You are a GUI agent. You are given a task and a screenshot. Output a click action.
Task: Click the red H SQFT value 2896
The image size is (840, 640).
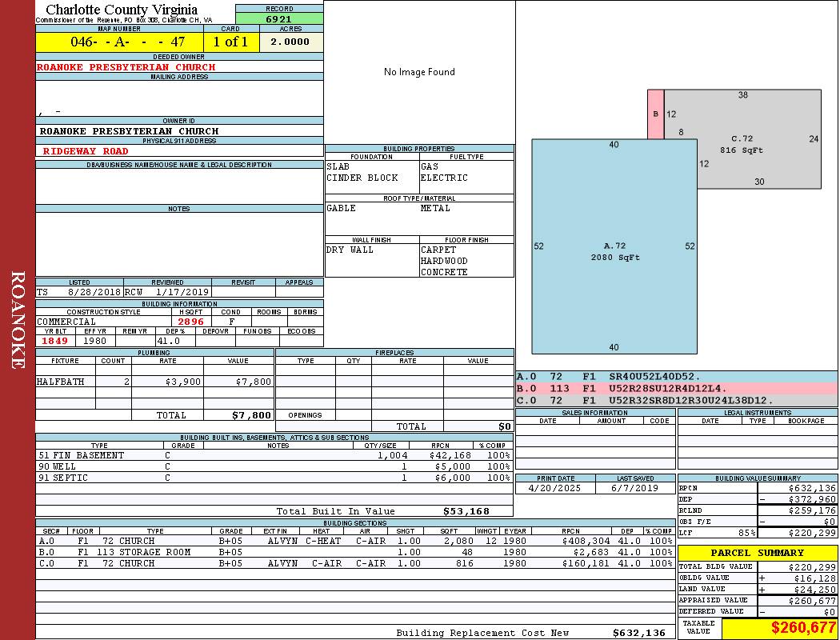(x=190, y=322)
